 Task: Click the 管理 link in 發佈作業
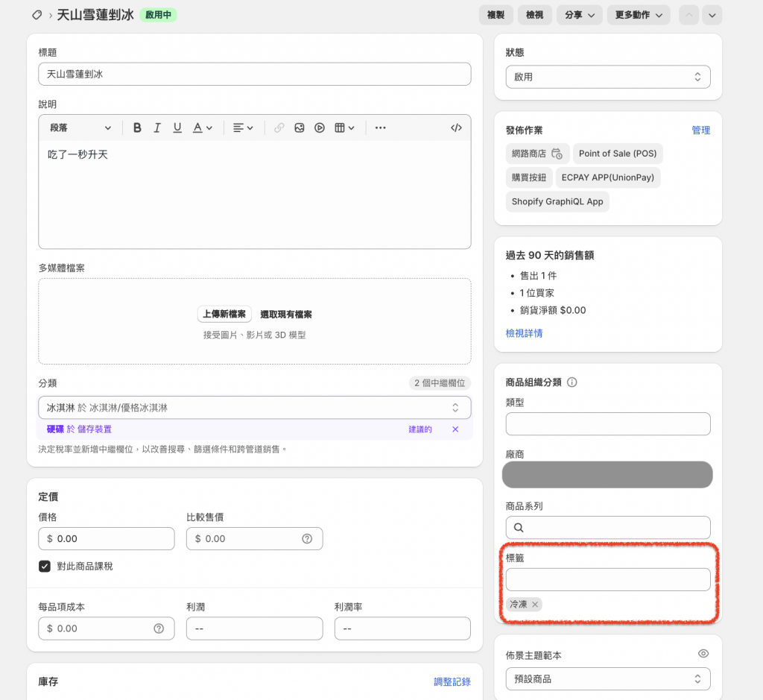[x=700, y=130]
